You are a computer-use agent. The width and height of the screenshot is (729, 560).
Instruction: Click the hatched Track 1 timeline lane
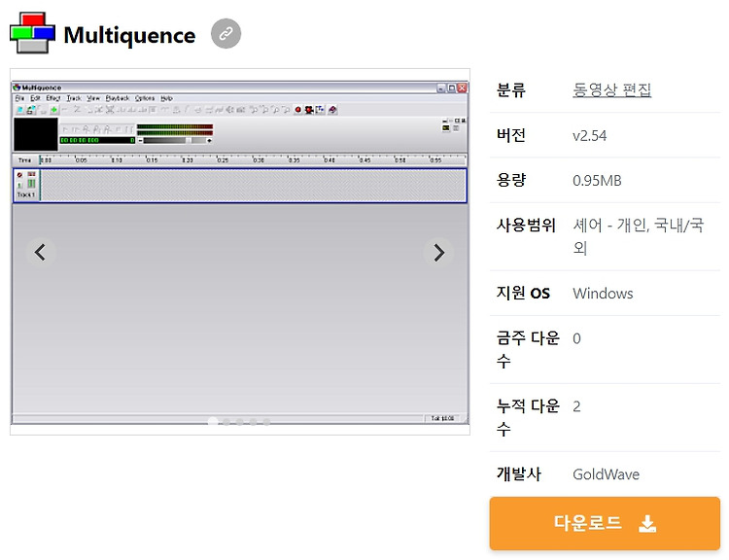click(x=254, y=186)
